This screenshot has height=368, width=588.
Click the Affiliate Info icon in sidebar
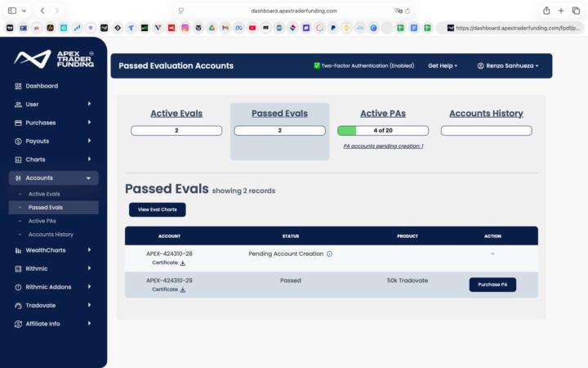[x=18, y=324]
